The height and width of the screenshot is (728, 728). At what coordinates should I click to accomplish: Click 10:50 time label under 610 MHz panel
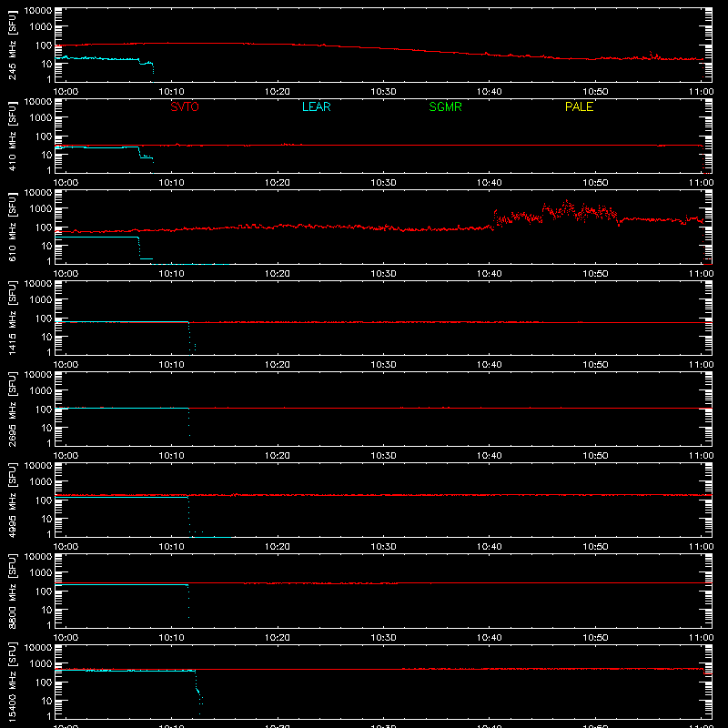[x=595, y=274]
